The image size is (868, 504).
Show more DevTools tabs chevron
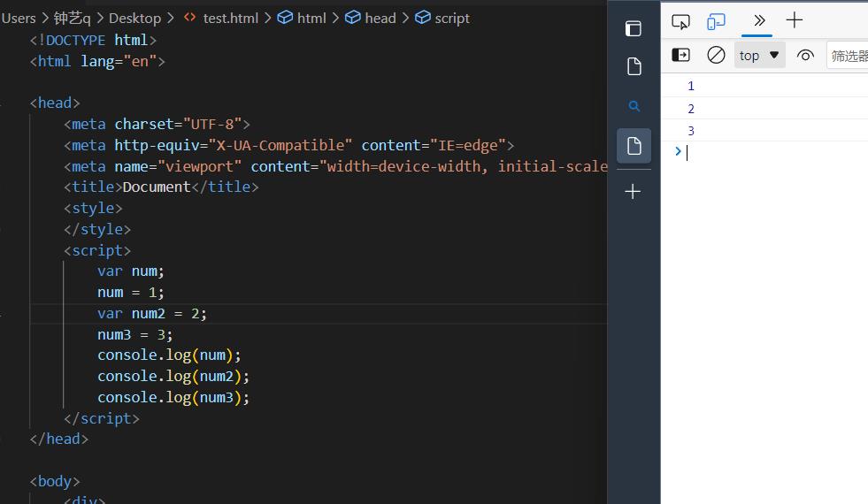tap(759, 21)
